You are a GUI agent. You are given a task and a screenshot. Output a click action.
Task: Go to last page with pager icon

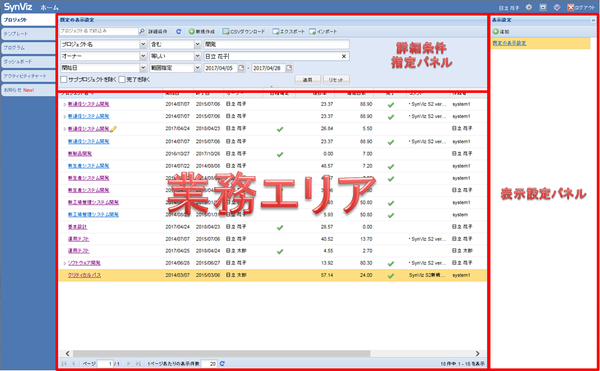(x=138, y=364)
